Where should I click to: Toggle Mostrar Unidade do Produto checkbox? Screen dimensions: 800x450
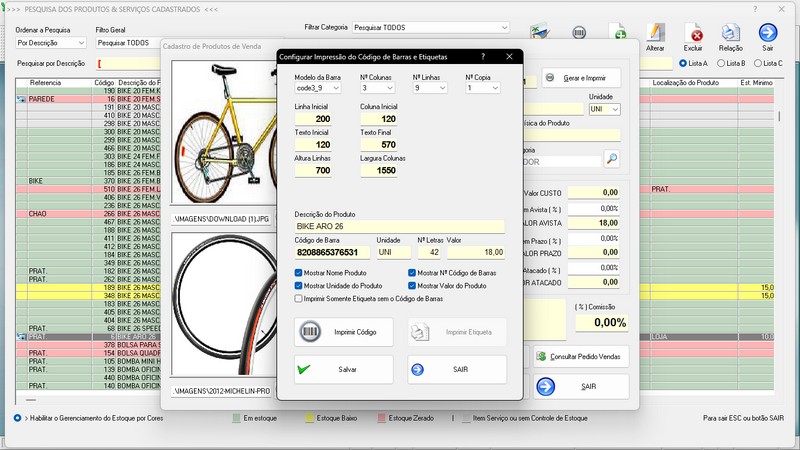tap(298, 286)
